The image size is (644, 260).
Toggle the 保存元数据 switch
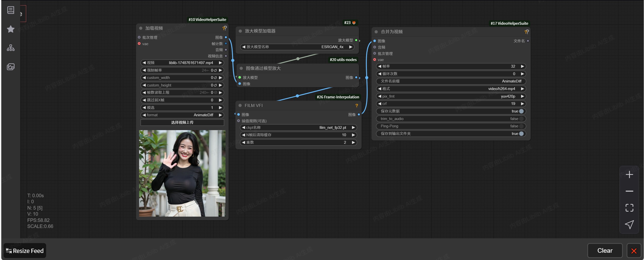click(521, 111)
